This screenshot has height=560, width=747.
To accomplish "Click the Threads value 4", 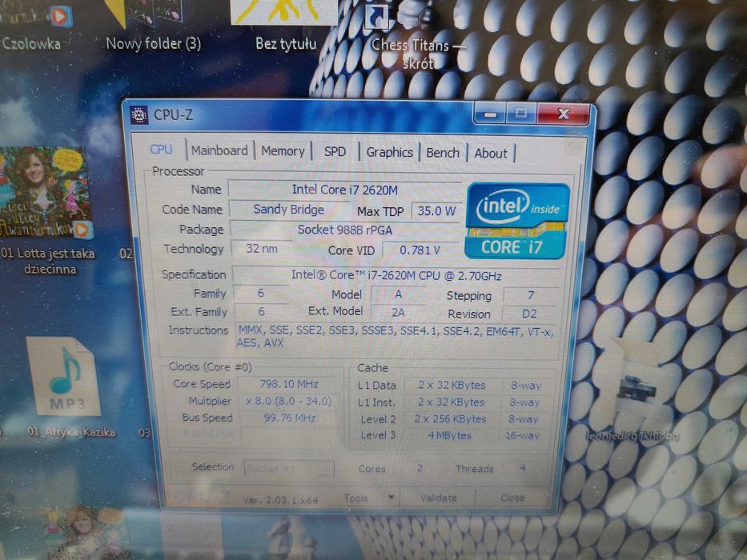I will pyautogui.click(x=523, y=468).
